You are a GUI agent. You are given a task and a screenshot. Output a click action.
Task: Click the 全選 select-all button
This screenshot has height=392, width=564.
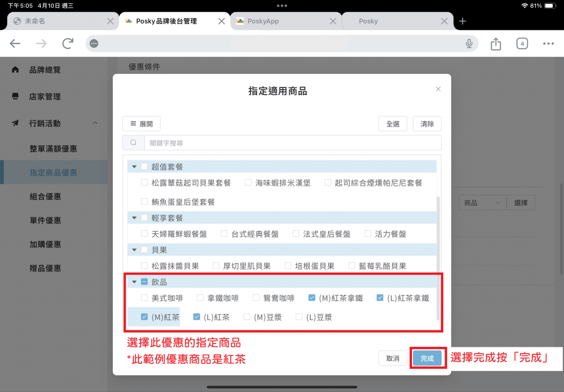coord(393,124)
